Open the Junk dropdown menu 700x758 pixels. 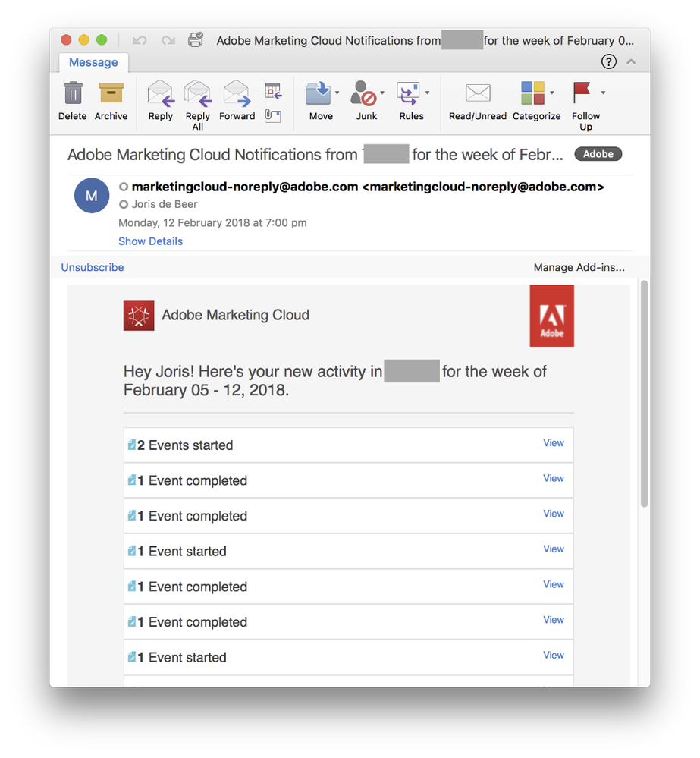click(x=382, y=93)
